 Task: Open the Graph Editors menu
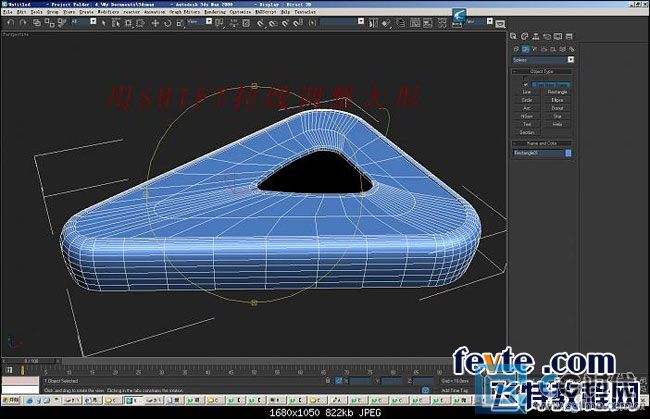pyautogui.click(x=184, y=12)
